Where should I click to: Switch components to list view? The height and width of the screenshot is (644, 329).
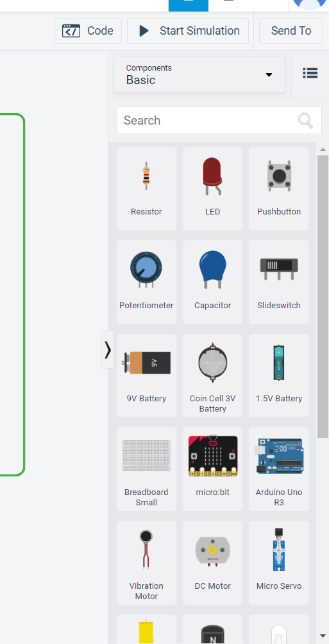310,73
